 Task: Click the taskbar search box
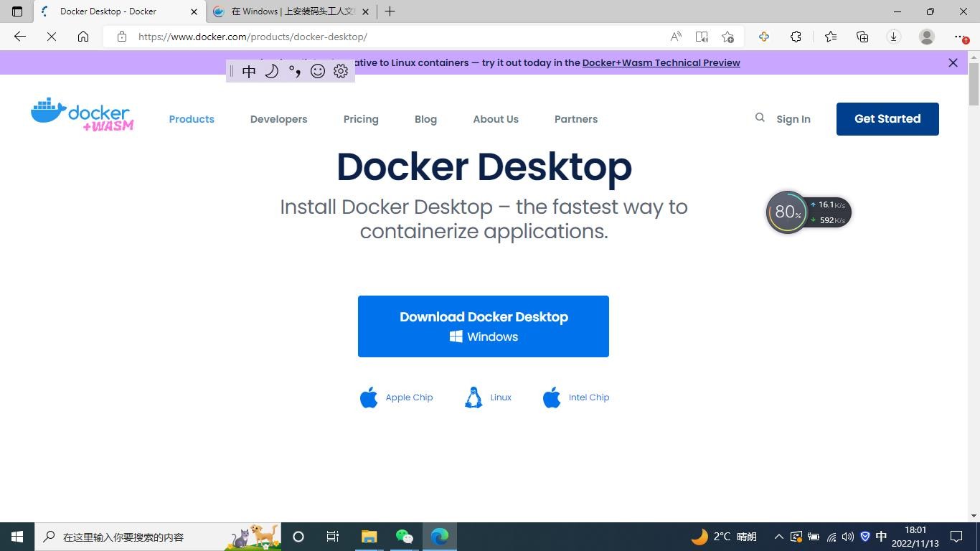158,537
